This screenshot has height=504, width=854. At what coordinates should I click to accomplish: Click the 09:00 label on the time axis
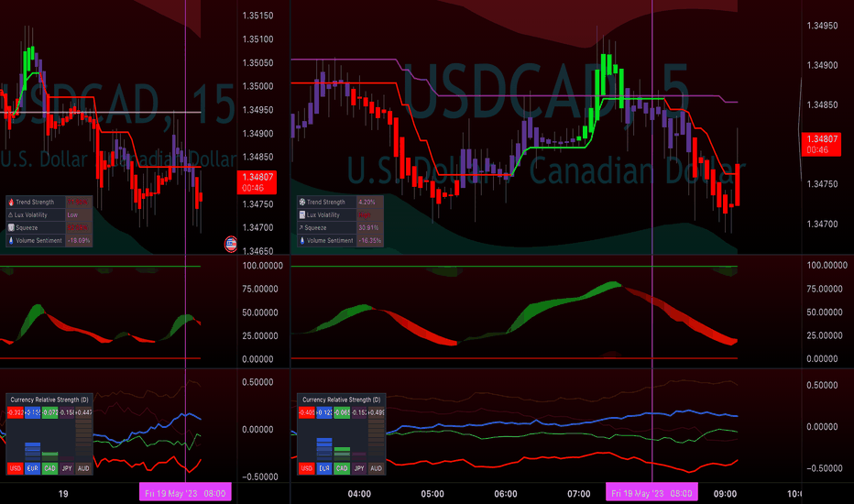click(725, 494)
